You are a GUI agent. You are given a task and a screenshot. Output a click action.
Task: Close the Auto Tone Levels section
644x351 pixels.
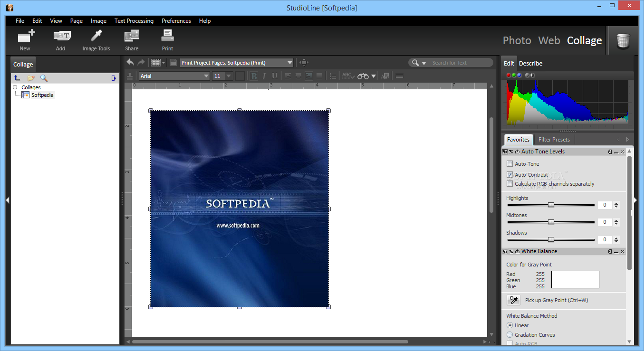point(623,152)
